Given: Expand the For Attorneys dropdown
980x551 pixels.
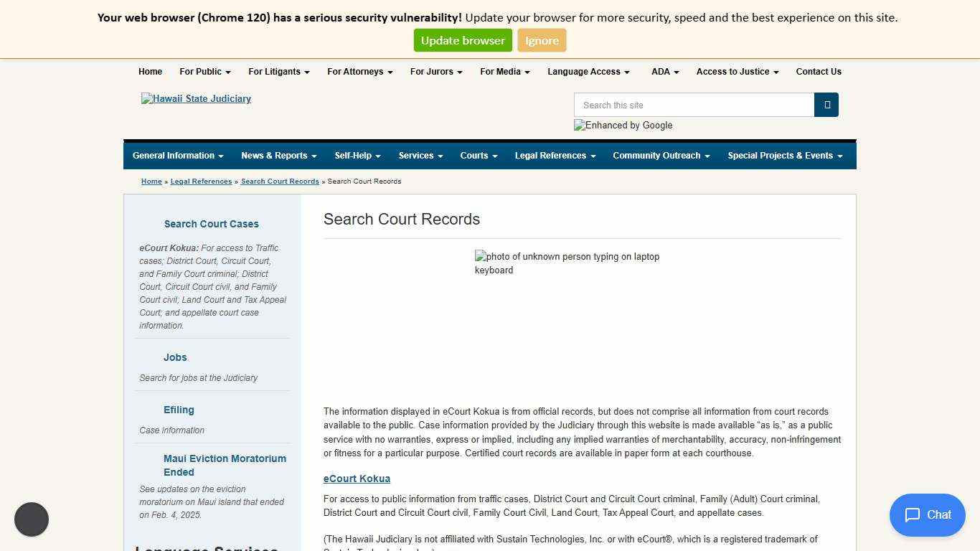Looking at the screenshot, I should click(359, 71).
